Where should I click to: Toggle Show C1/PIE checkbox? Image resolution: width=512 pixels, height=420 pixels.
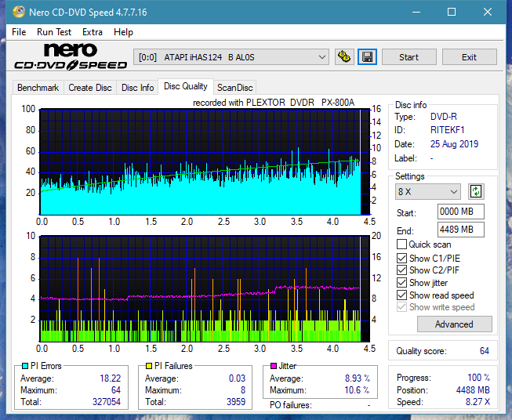click(x=401, y=258)
